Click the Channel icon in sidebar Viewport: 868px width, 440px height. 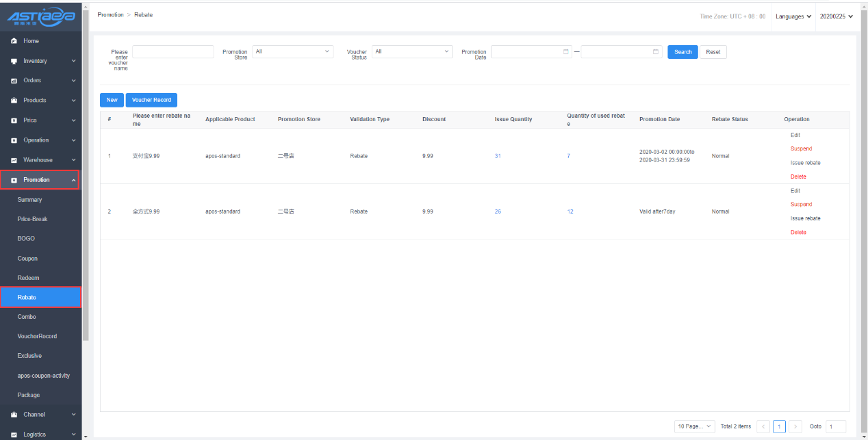pos(14,415)
